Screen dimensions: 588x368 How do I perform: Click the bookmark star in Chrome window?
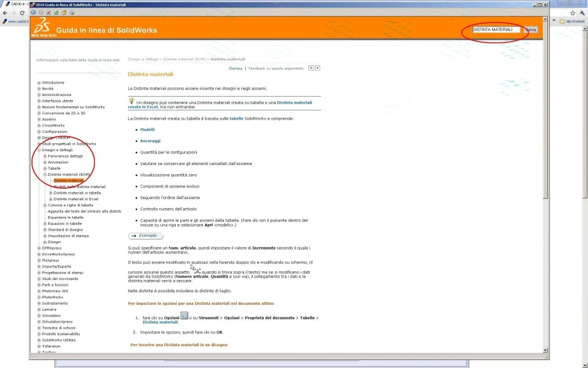572,13
